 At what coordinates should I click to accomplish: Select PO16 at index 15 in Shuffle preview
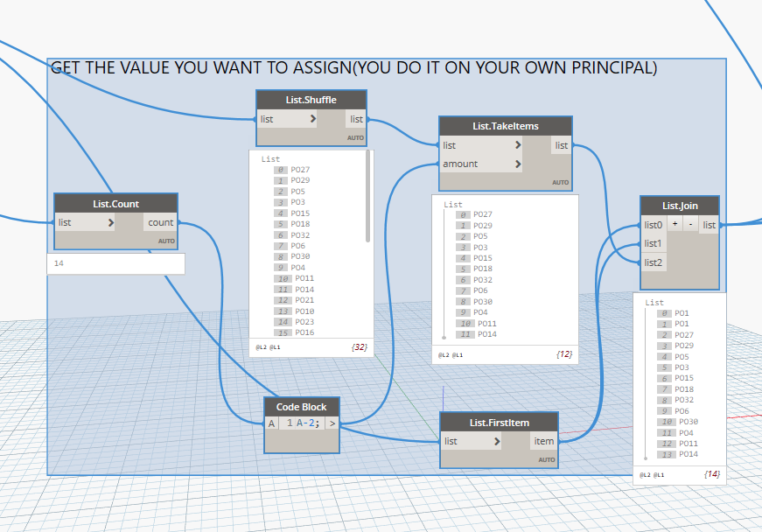point(304,332)
